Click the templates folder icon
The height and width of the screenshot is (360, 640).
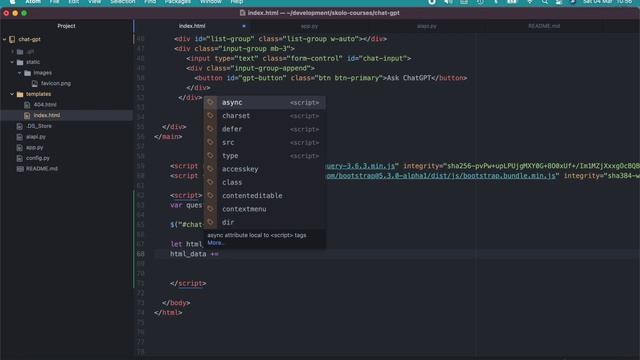pos(20,94)
